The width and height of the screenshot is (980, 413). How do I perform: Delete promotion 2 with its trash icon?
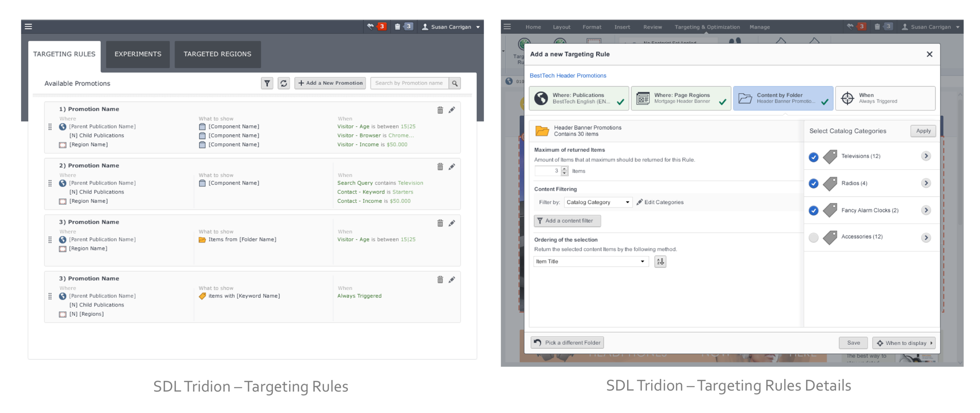pos(440,167)
